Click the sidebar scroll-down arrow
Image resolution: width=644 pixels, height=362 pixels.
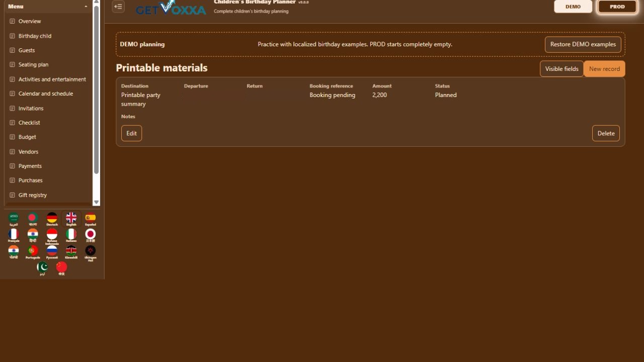[x=97, y=202]
